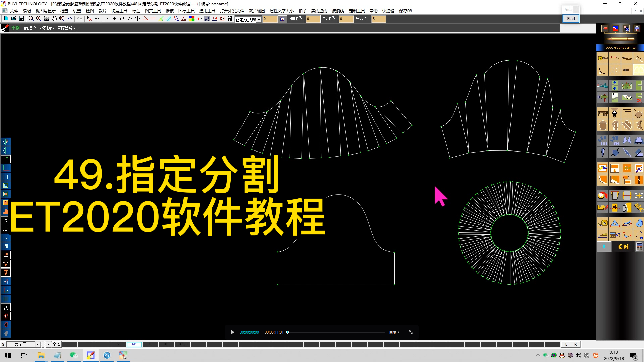Select the abc text tool icon
Screen dimensions: 644x362
[x=639, y=207]
